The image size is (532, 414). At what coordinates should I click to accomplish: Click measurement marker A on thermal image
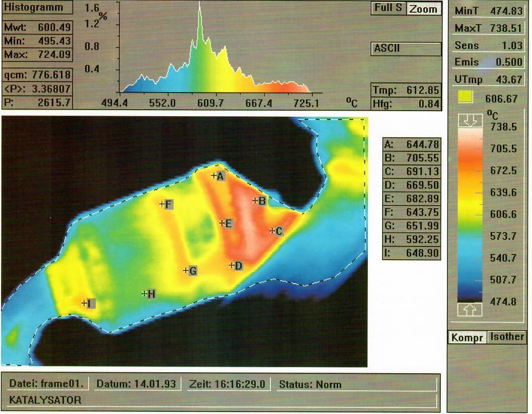[x=214, y=176]
